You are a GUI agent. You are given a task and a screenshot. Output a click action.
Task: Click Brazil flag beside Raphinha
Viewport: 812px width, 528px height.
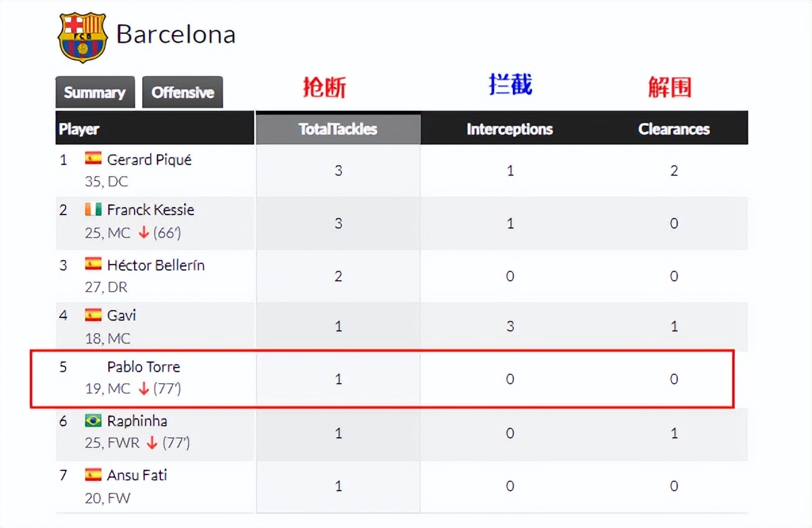[93, 420]
